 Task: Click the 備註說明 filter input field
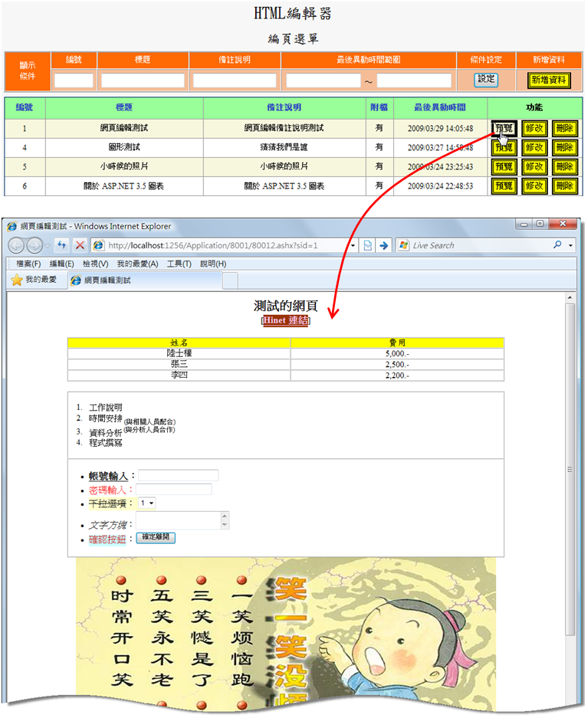pyautogui.click(x=235, y=80)
